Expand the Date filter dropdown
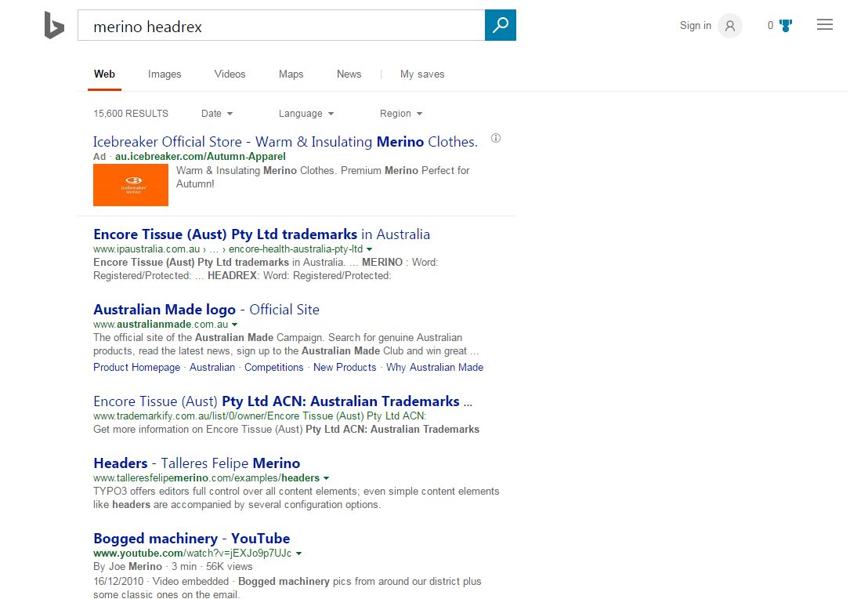868x599 pixels. pos(217,114)
